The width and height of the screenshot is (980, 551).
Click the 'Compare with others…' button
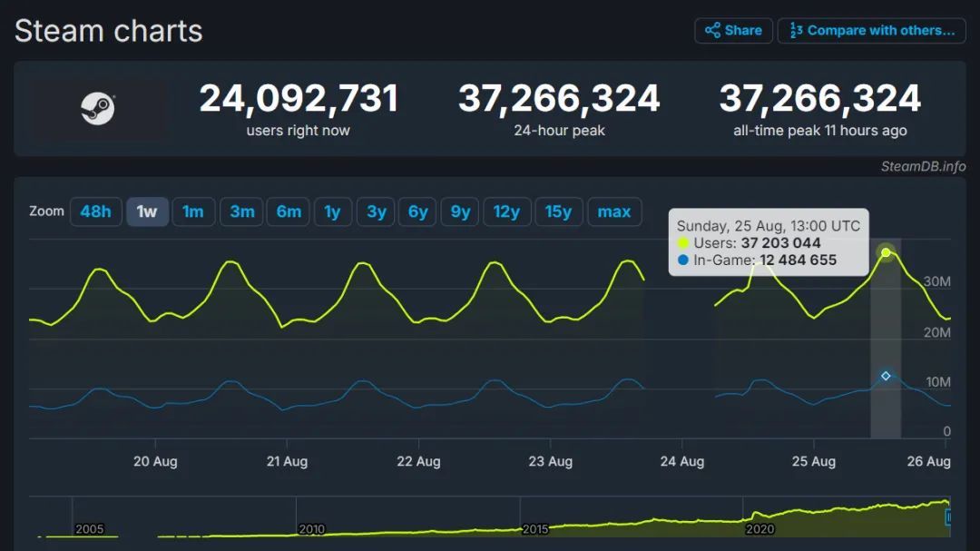click(x=871, y=30)
